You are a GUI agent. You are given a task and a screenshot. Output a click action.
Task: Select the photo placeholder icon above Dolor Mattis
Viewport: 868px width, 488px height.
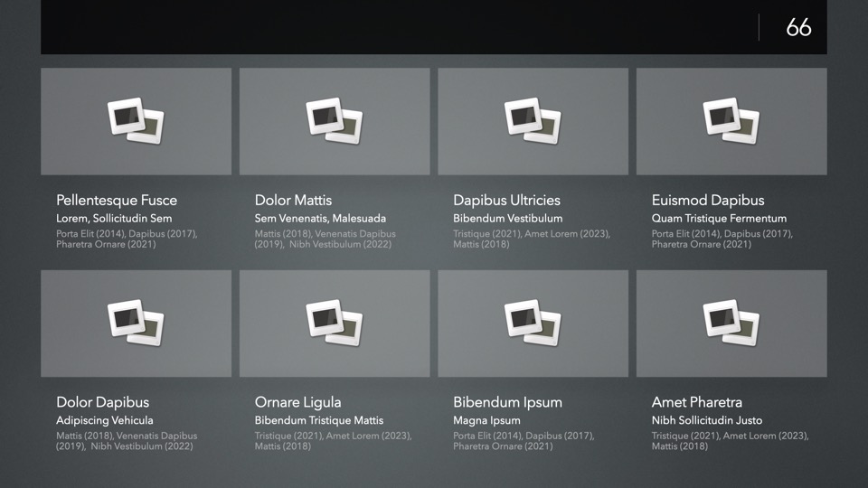tap(334, 121)
